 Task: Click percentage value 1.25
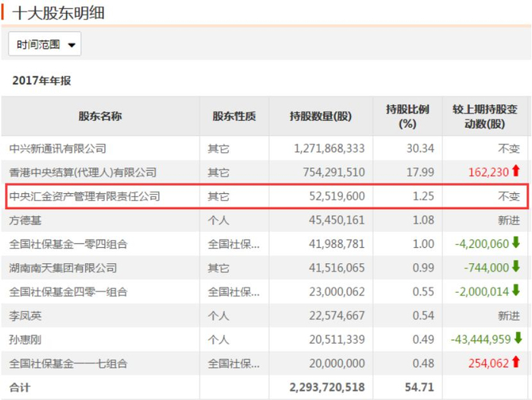point(423,196)
